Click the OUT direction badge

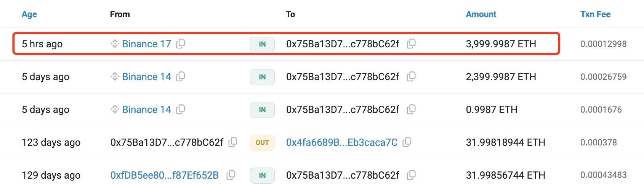click(262, 143)
